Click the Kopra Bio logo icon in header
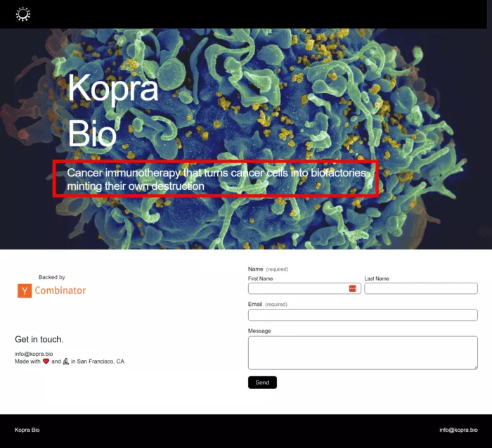492x448 pixels. click(x=23, y=14)
